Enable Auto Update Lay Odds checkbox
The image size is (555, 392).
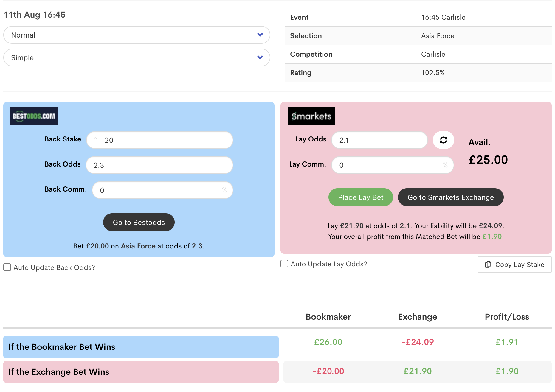284,264
